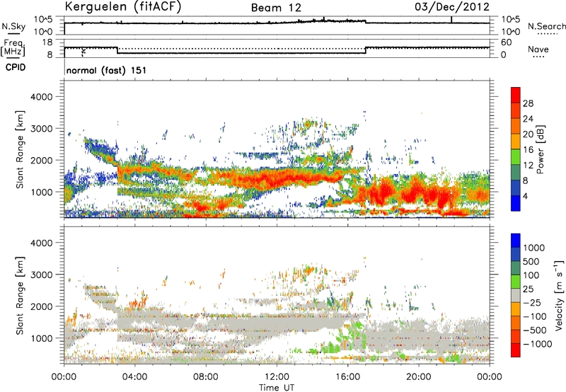Click the date "03/Dec/2012"
The image size is (566, 392).
452,6
